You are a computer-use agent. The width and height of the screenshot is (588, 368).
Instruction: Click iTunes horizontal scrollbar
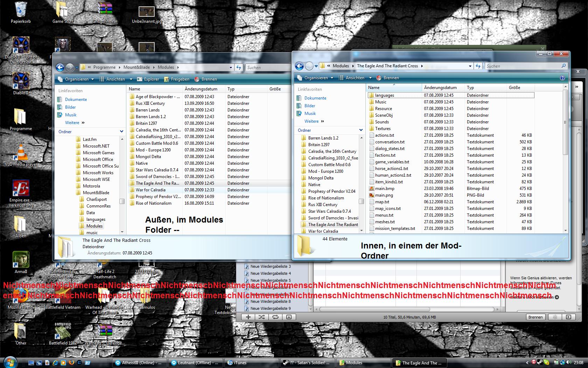(x=374, y=309)
